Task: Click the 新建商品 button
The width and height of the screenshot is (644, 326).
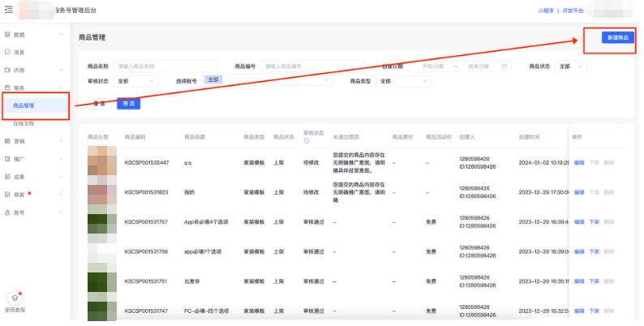Action: coord(618,37)
